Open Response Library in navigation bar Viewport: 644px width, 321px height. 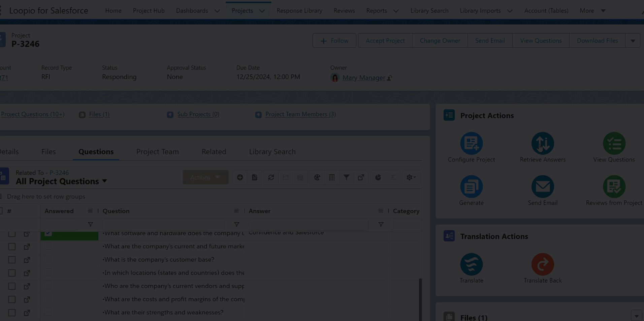click(299, 11)
